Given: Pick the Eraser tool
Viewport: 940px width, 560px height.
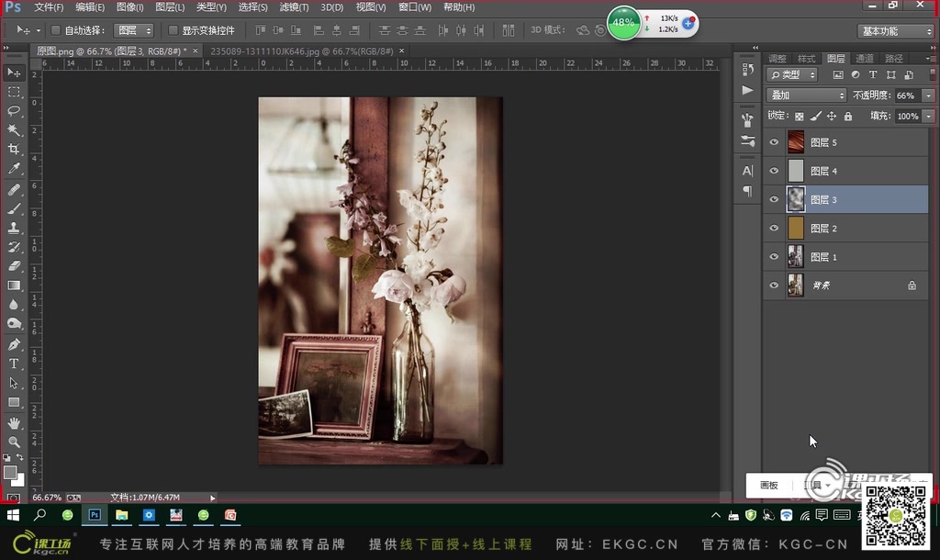Looking at the screenshot, I should (x=15, y=265).
